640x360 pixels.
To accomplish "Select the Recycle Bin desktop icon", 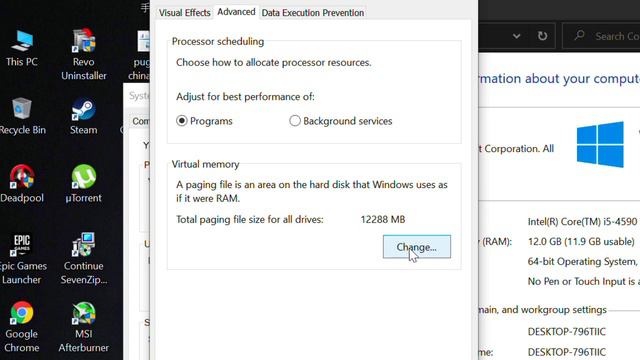I will click(x=22, y=117).
